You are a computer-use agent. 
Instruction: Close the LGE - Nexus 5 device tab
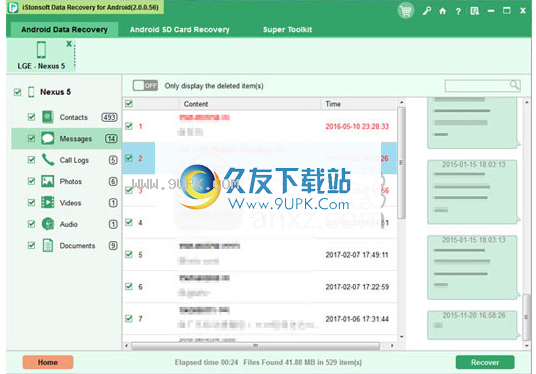tap(69, 44)
